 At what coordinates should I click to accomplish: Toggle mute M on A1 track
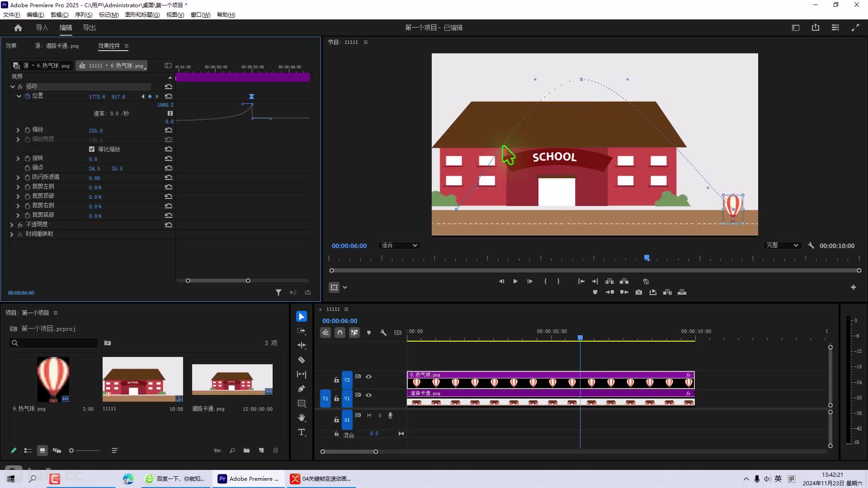pos(369,415)
